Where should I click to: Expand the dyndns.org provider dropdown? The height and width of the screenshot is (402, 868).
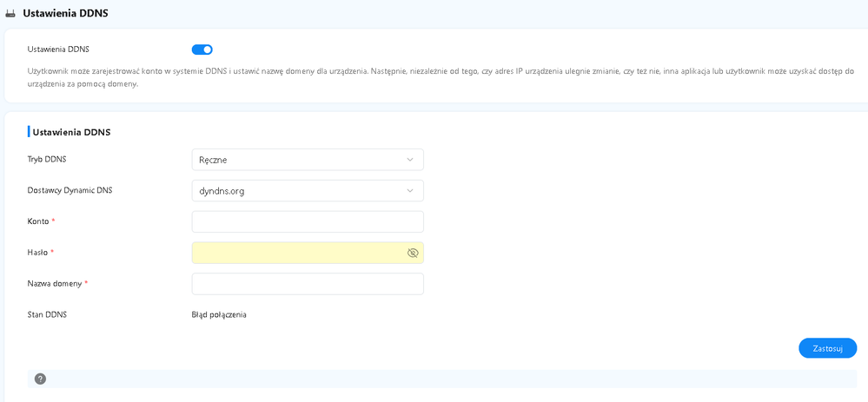307,191
